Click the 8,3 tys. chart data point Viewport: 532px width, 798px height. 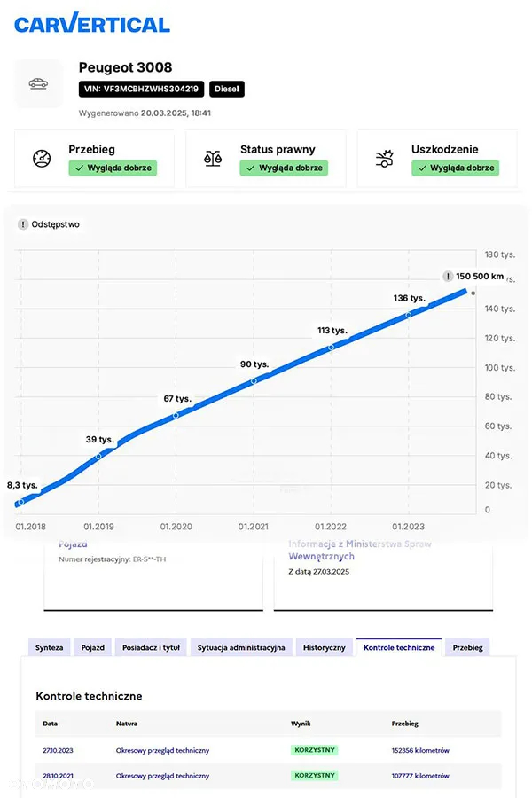click(21, 503)
